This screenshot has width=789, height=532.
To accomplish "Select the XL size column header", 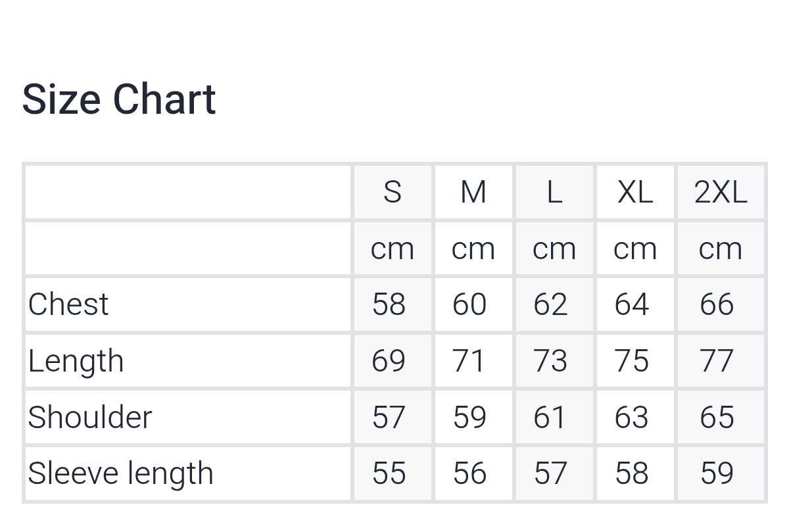I will (634, 192).
